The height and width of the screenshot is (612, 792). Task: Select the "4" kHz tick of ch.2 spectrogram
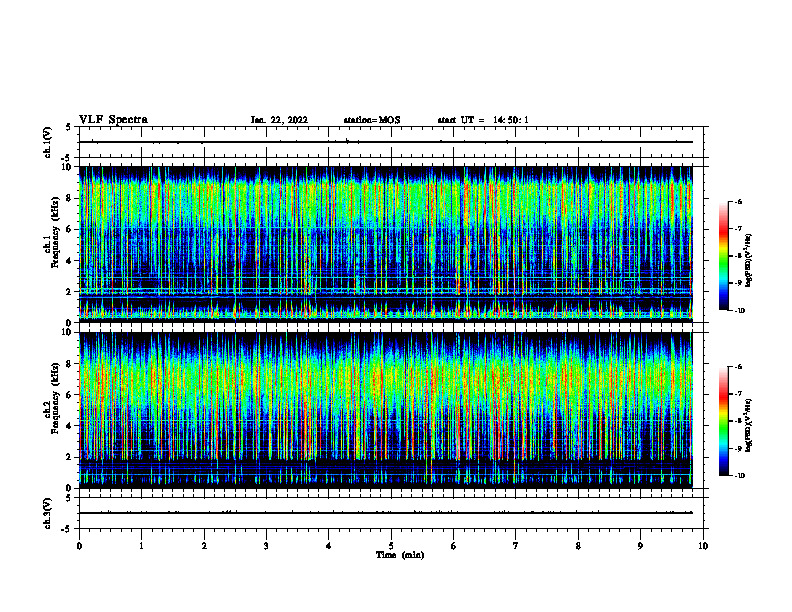coord(70,426)
